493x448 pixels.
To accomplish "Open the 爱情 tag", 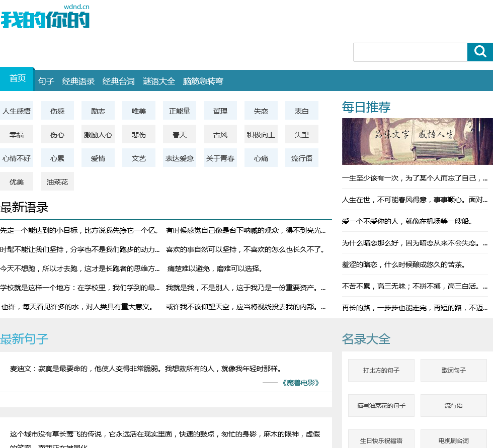I will [x=98, y=158].
